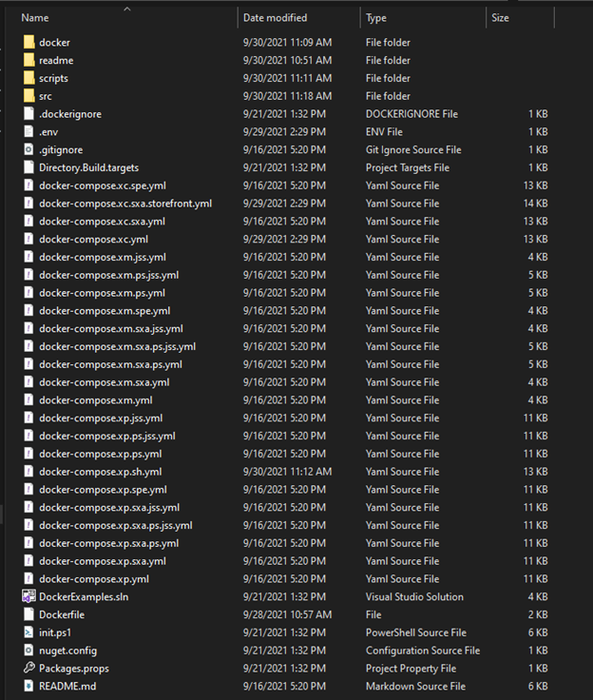Select the docker-compose.xp.sxa.jss.yml file name
Screen dimensions: 593x700
click(x=109, y=507)
